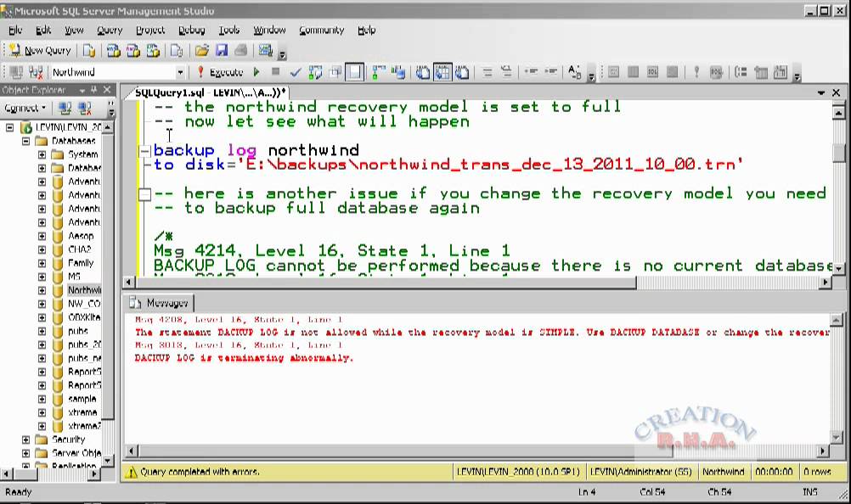Collapse the comment block outline region

coord(144,194)
